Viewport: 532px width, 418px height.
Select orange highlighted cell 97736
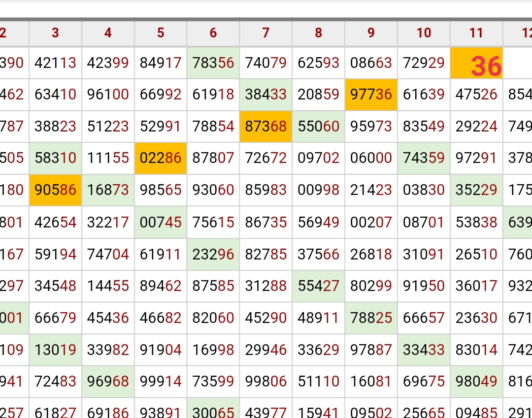pyautogui.click(x=371, y=95)
